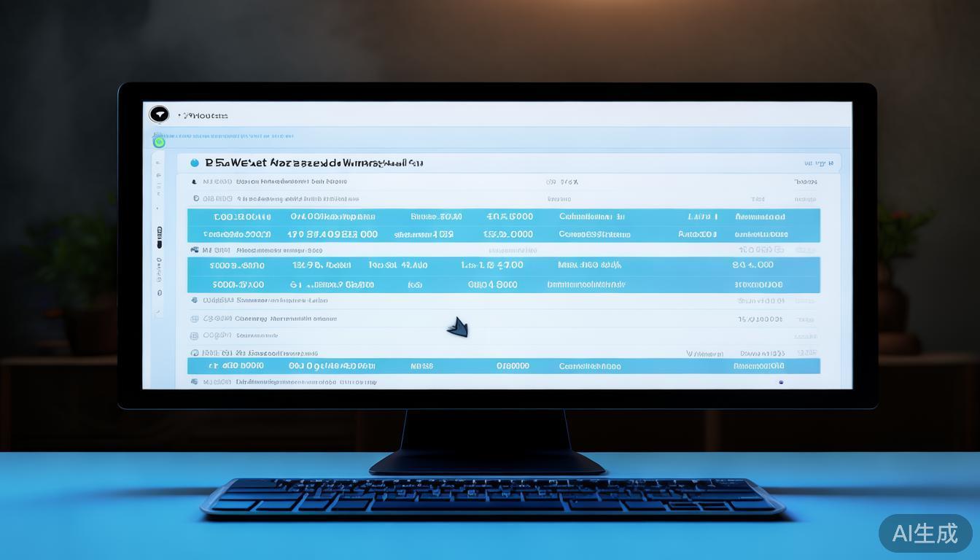The image size is (980, 560).
Task: Click the round icon on the second list row
Action: [195, 198]
